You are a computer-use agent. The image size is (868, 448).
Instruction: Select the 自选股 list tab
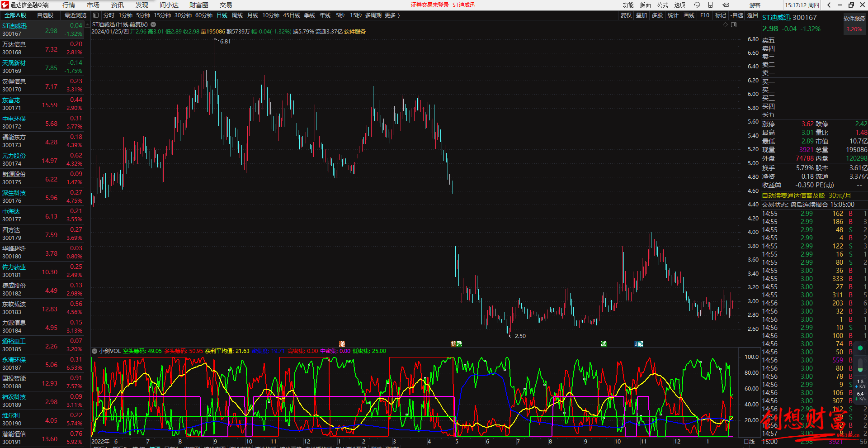pyautogui.click(x=45, y=15)
